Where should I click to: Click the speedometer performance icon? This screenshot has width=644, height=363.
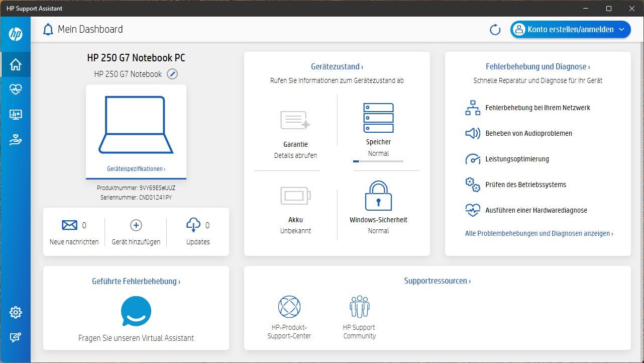pos(473,159)
